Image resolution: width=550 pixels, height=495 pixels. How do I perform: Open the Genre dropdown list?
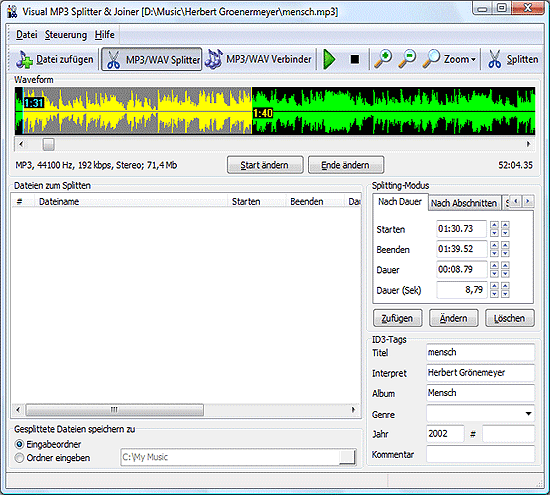pyautogui.click(x=528, y=414)
